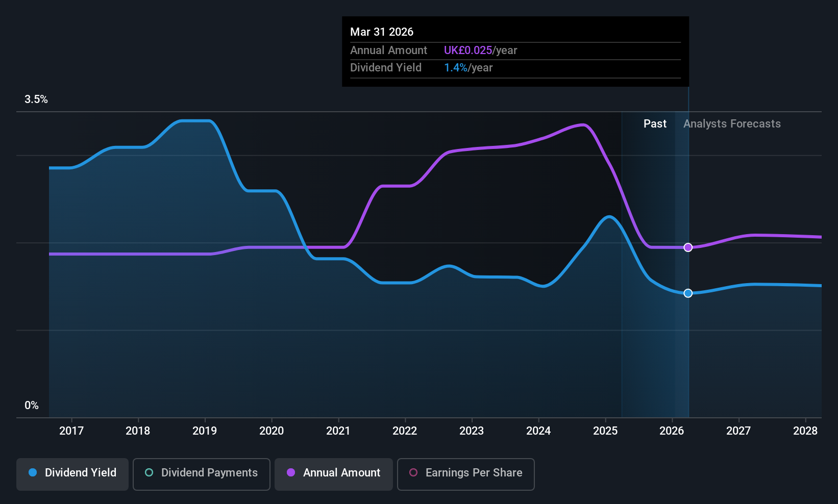Select the purple marker on Annual Amount line
This screenshot has height=504, width=838.
point(688,247)
